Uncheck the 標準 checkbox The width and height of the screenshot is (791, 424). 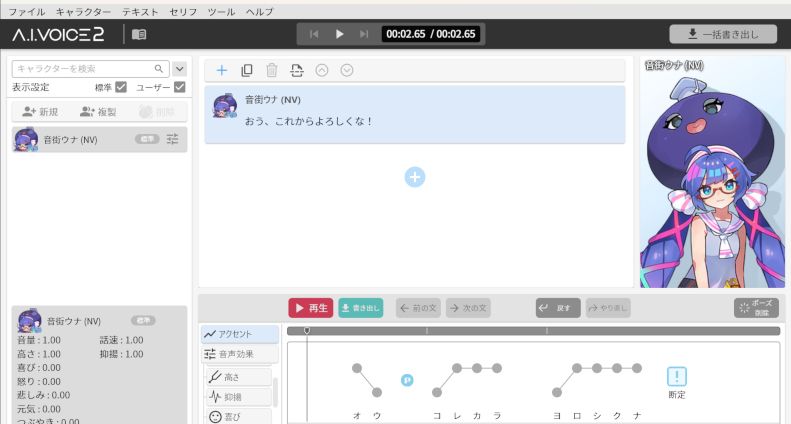click(x=121, y=87)
